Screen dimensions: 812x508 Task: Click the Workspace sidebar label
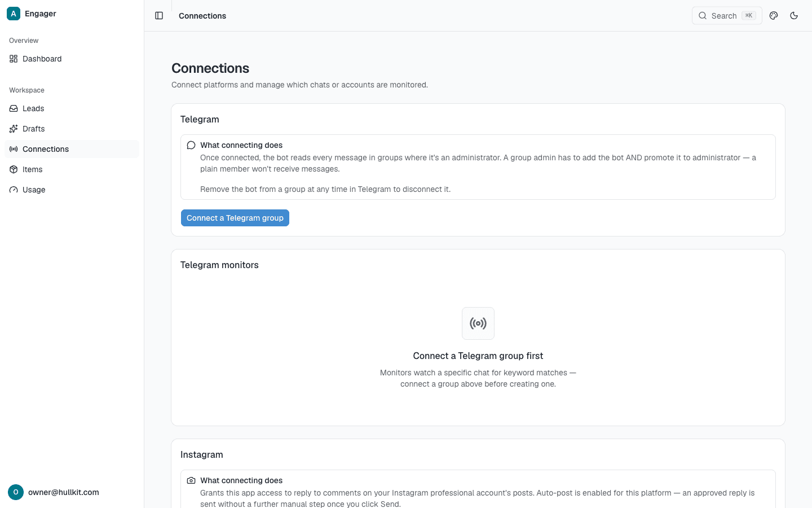[27, 90]
